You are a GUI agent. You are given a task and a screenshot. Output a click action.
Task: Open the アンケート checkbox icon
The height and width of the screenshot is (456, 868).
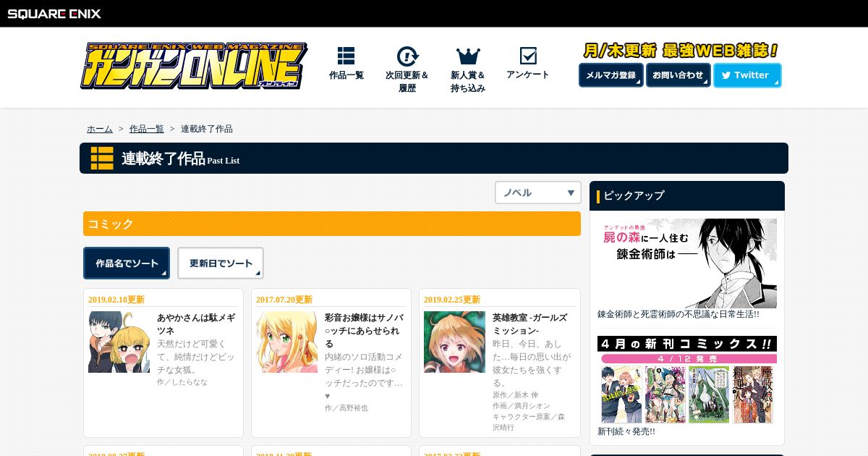[x=528, y=56]
